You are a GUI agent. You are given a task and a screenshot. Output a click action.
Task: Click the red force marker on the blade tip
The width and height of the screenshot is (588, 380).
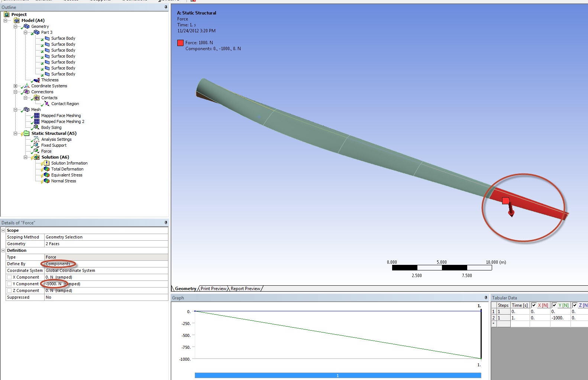506,201
